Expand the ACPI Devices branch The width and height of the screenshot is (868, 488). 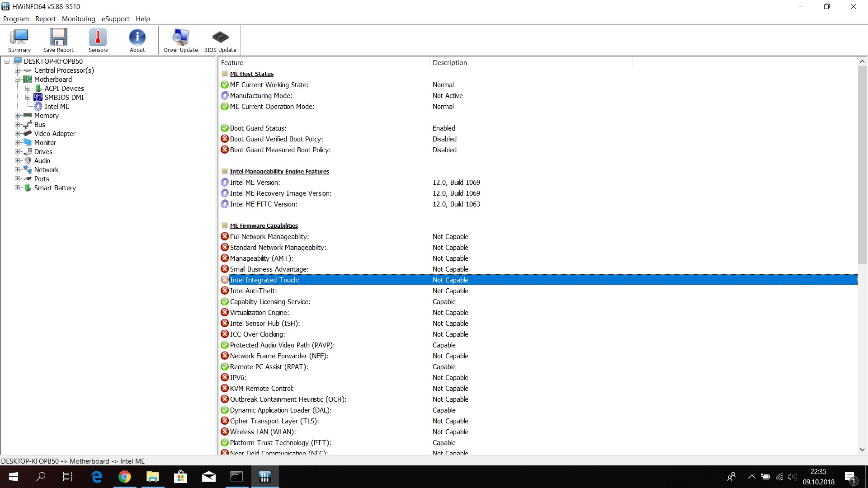click(x=28, y=89)
